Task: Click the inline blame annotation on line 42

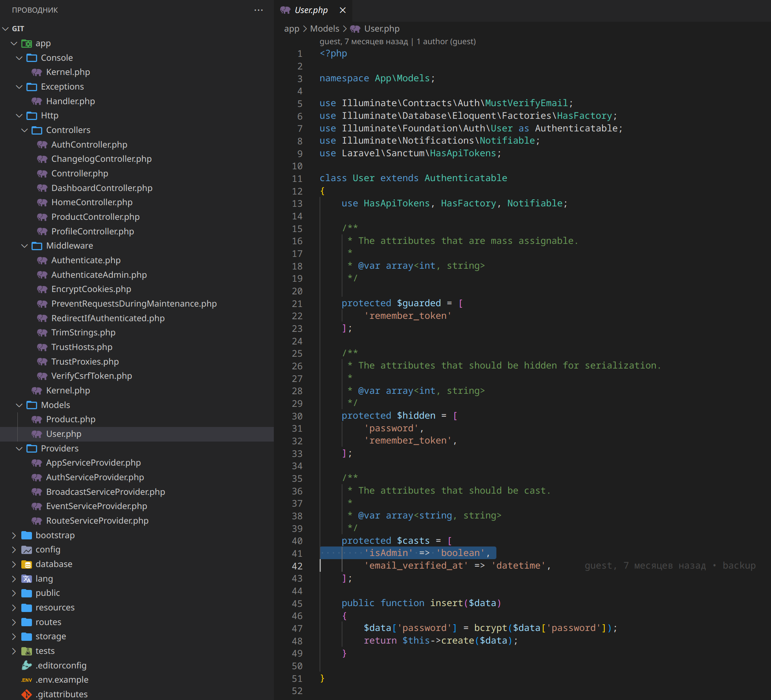Action: click(670, 566)
